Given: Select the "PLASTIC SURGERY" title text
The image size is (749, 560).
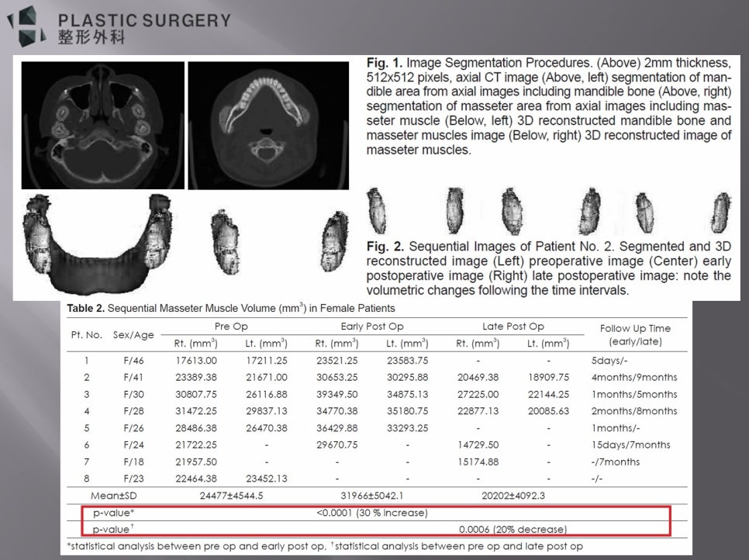Looking at the screenshot, I should pos(144,20).
